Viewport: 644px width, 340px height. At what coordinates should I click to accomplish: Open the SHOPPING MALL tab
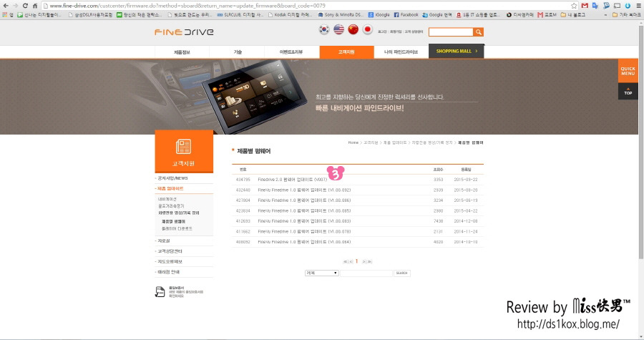457,52
